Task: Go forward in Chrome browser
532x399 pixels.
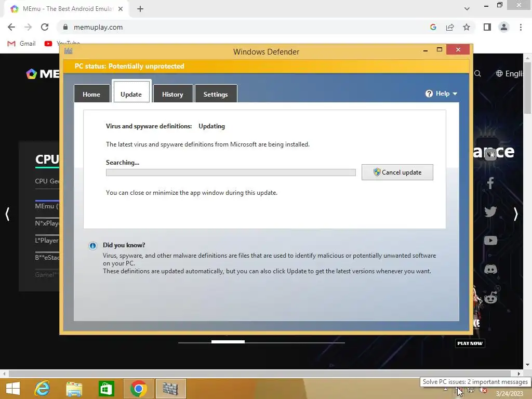Action: 28,27
